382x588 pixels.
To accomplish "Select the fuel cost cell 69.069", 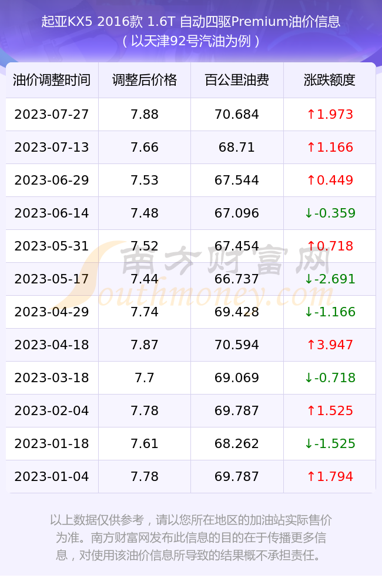I will click(237, 377).
